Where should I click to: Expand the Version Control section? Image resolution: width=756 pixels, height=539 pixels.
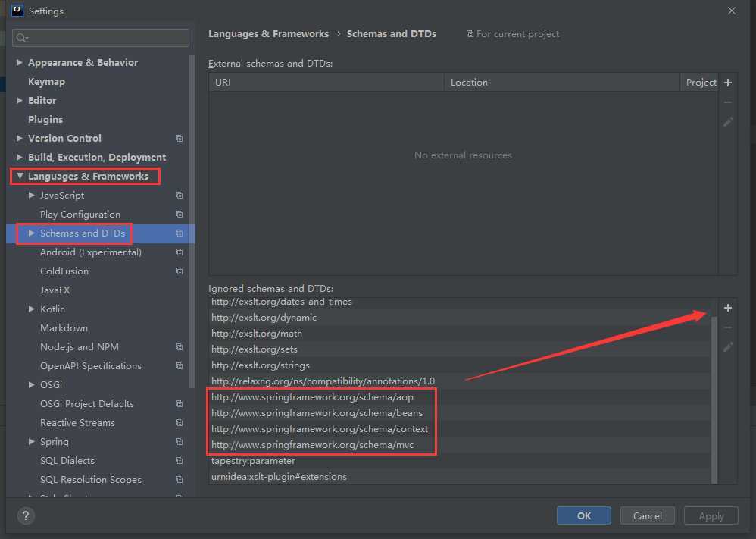[19, 139]
